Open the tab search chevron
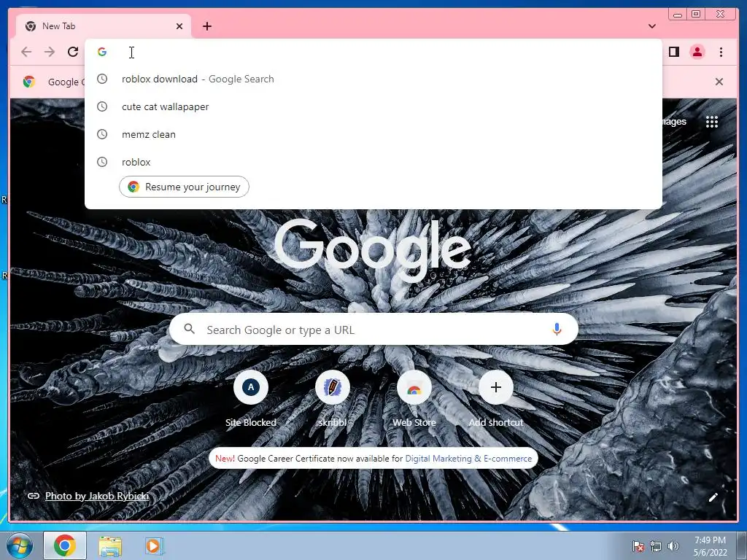 coord(651,26)
